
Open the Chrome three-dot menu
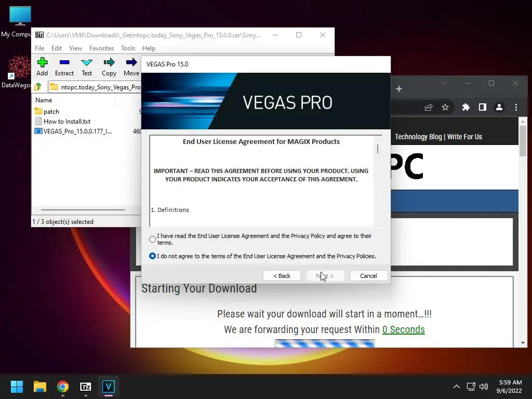pos(516,107)
